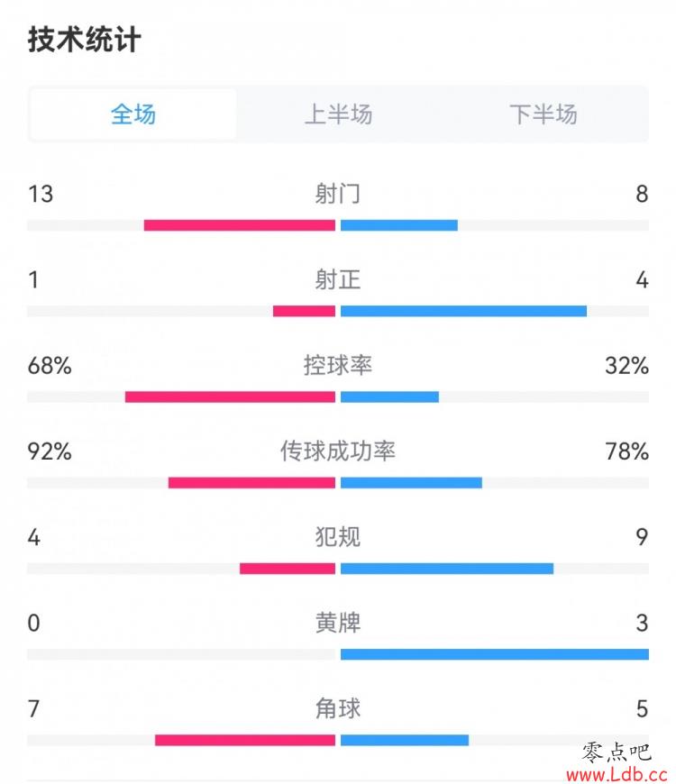The height and width of the screenshot is (784, 676).
Task: Click the 控球率 label
Action: 337,366
